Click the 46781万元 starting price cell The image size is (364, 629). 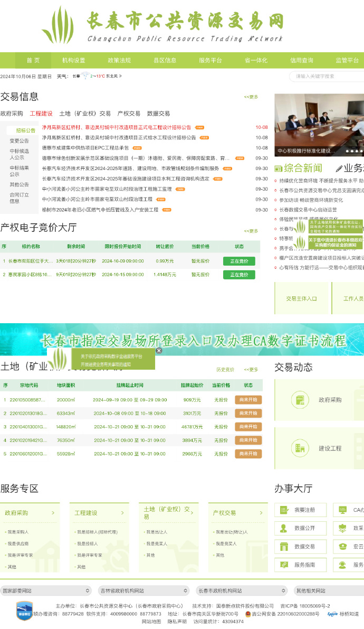coord(192,427)
